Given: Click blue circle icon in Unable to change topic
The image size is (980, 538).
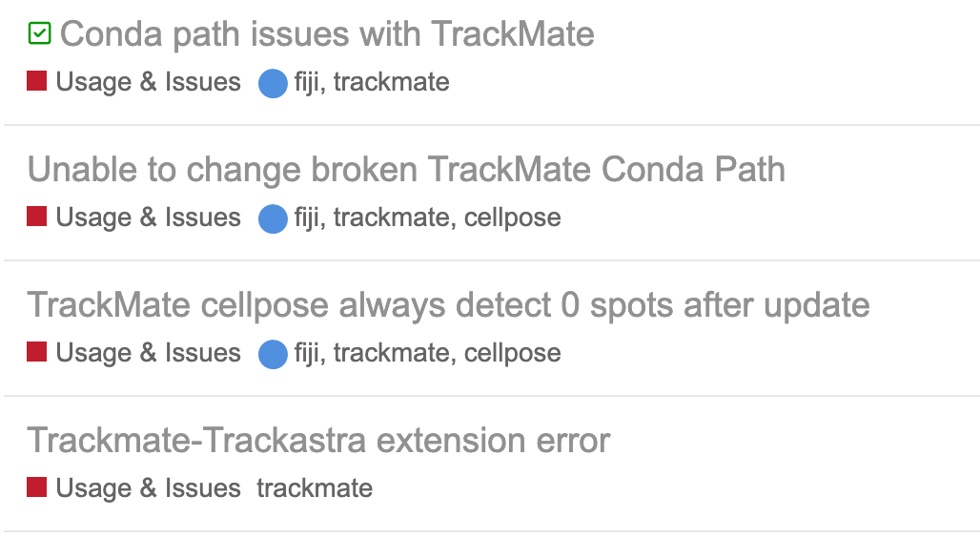Looking at the screenshot, I should click(273, 218).
